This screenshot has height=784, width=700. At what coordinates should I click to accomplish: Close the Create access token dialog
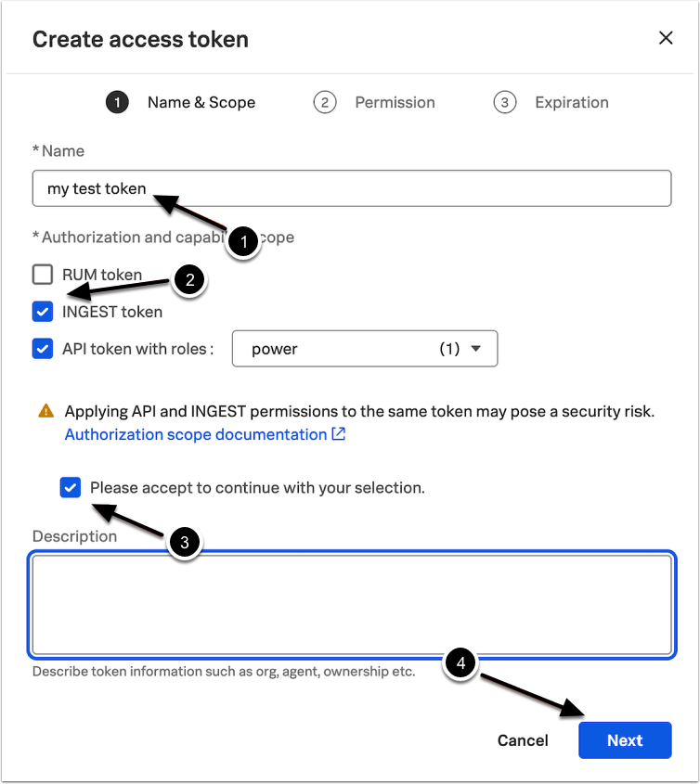[x=666, y=38]
